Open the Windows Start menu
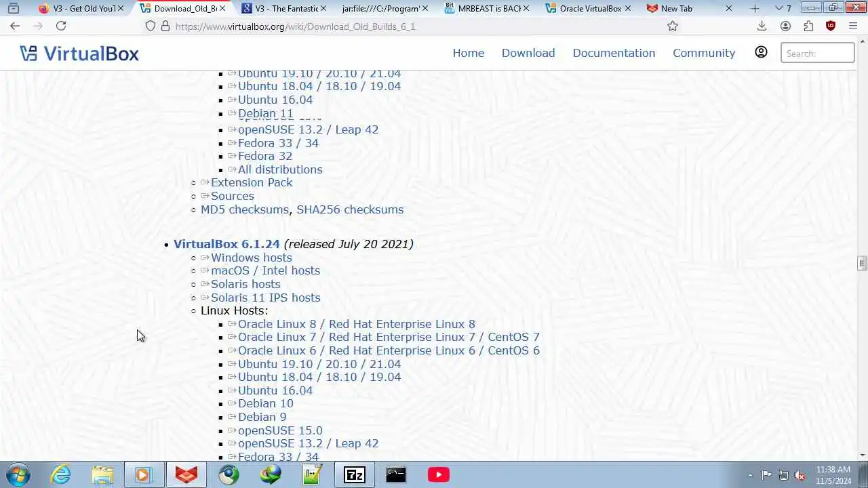 tap(18, 474)
